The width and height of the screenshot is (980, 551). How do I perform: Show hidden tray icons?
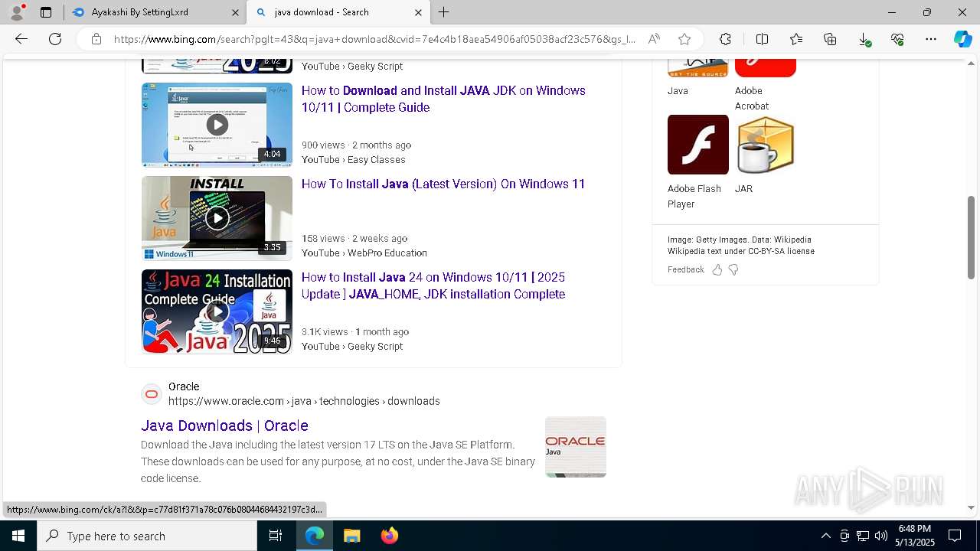tap(825, 536)
